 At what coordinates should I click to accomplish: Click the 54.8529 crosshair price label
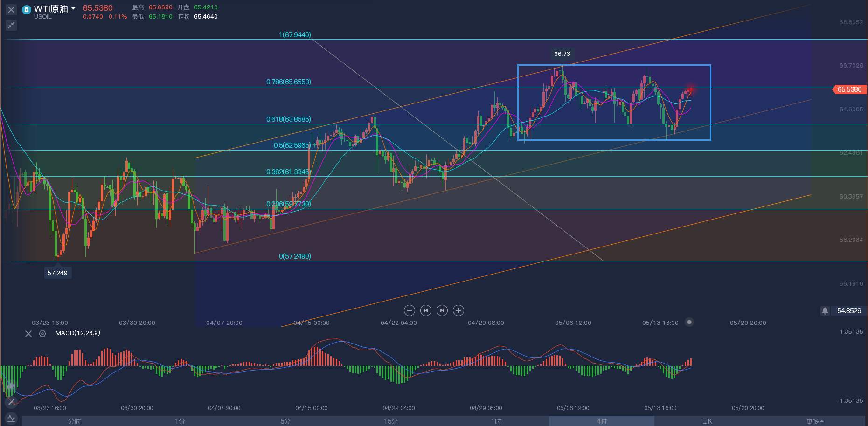point(849,311)
